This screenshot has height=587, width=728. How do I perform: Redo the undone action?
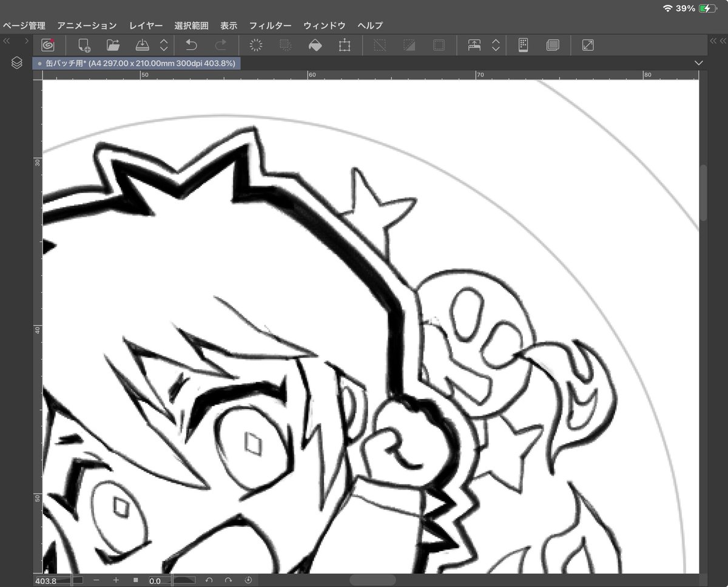[x=221, y=45]
